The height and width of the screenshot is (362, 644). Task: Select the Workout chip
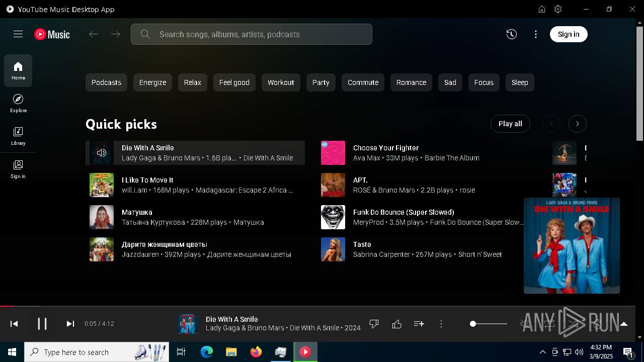[281, 82]
